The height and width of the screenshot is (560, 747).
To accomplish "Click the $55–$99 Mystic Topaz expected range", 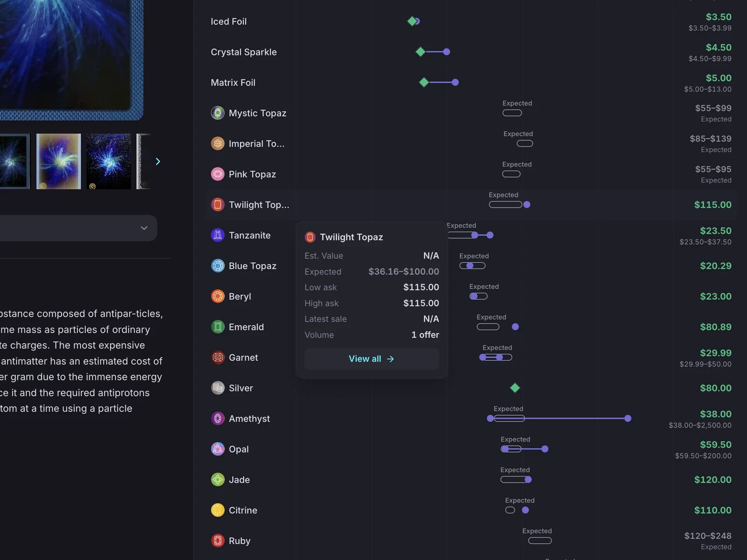I will (713, 108).
